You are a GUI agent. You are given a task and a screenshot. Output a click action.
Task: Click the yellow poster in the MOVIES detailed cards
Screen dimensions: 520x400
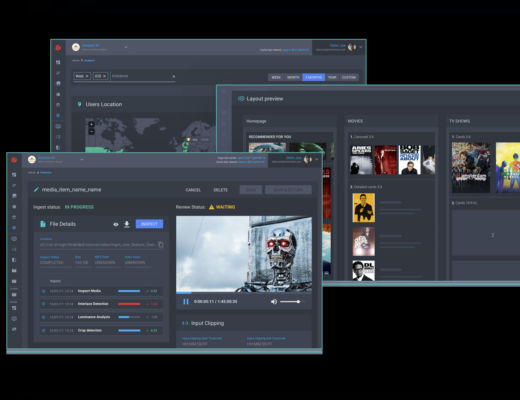(x=364, y=208)
